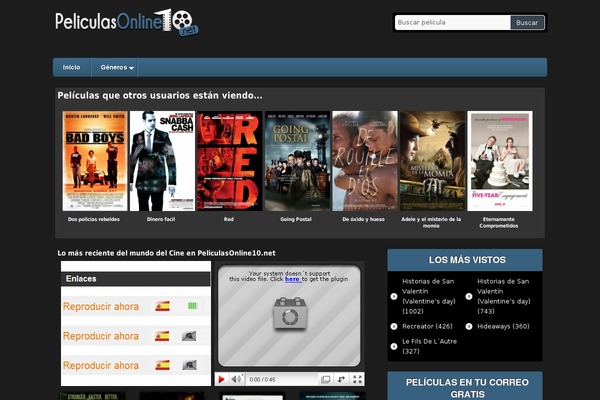Click the Películas en tu correo gratis header
600x400 pixels.
(465, 386)
